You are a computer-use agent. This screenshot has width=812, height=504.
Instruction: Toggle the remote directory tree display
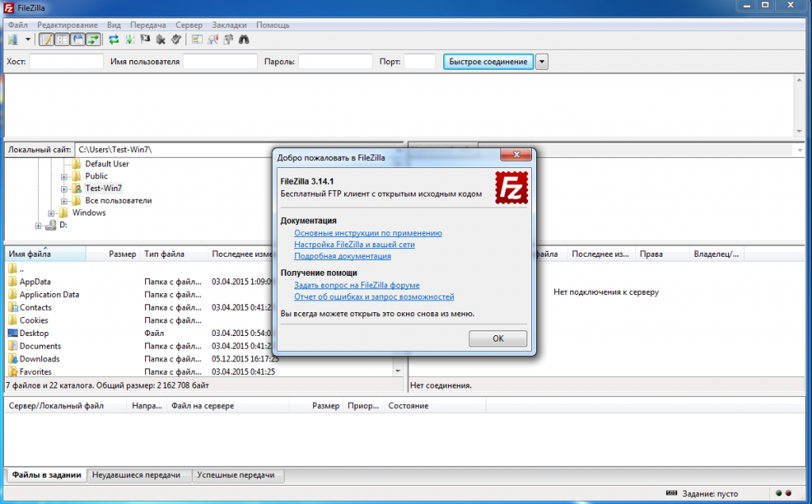click(x=79, y=40)
